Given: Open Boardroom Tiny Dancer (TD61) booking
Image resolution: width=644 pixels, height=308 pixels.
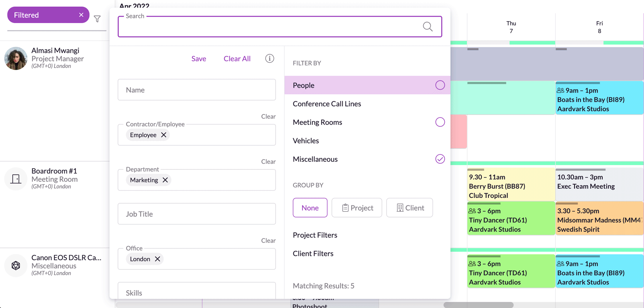Looking at the screenshot, I should (x=511, y=218).
